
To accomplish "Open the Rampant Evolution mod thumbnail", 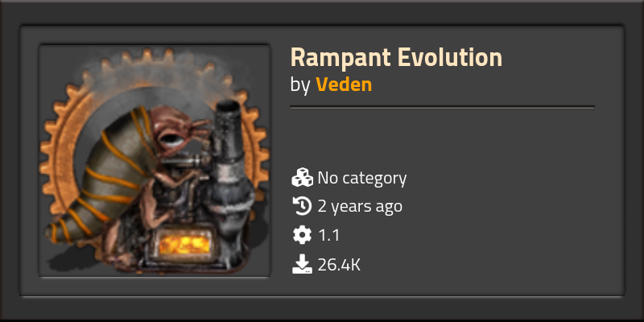I will click(155, 160).
